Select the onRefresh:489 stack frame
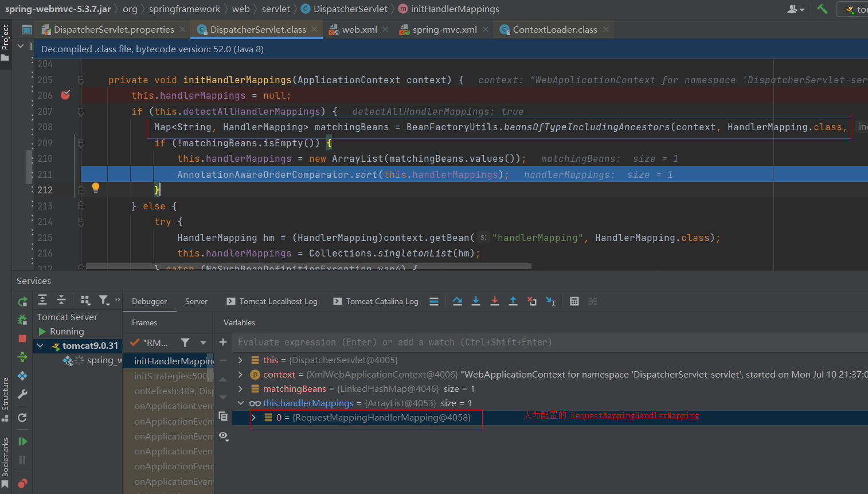Image resolution: width=868 pixels, height=494 pixels. pyautogui.click(x=173, y=391)
